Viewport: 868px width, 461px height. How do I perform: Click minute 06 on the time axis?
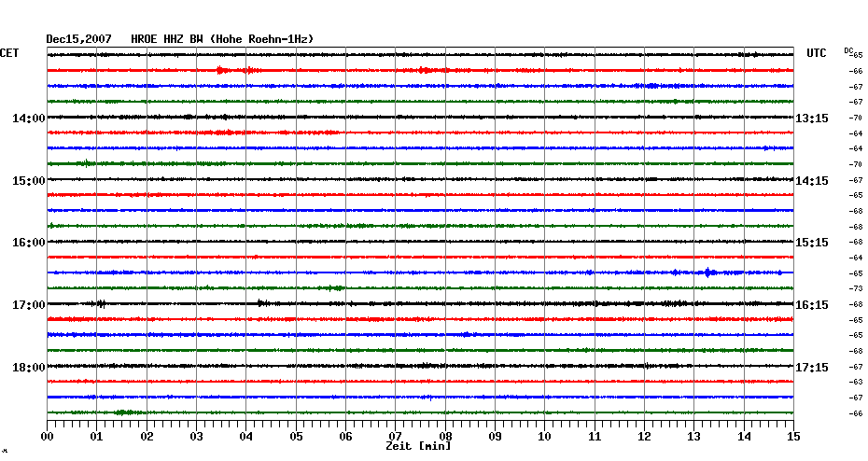346,436
